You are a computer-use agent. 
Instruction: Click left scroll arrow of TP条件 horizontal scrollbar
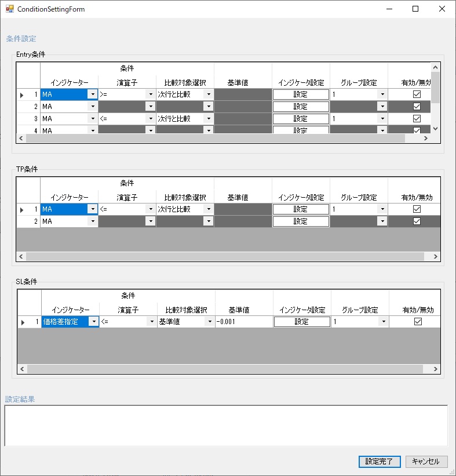[x=21, y=256]
